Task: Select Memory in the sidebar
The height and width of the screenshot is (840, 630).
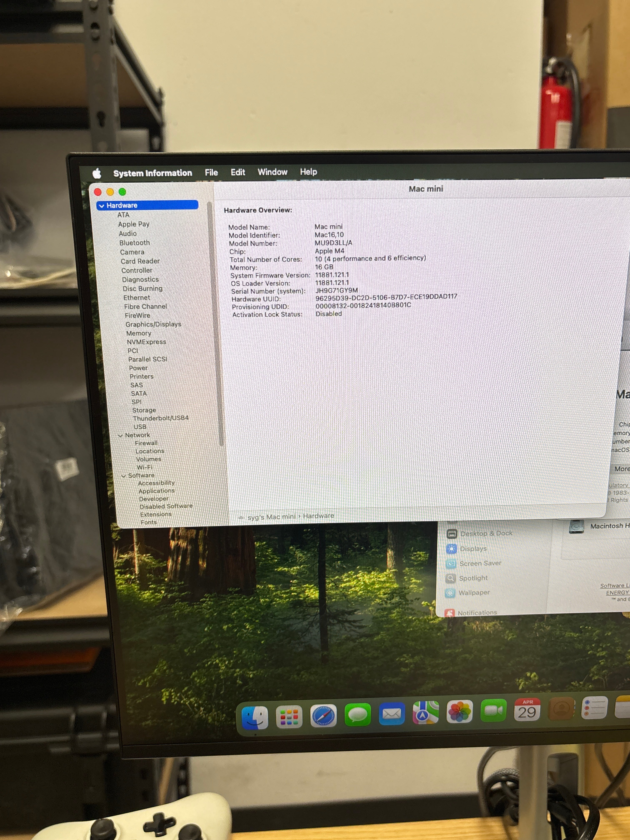Action: [139, 333]
